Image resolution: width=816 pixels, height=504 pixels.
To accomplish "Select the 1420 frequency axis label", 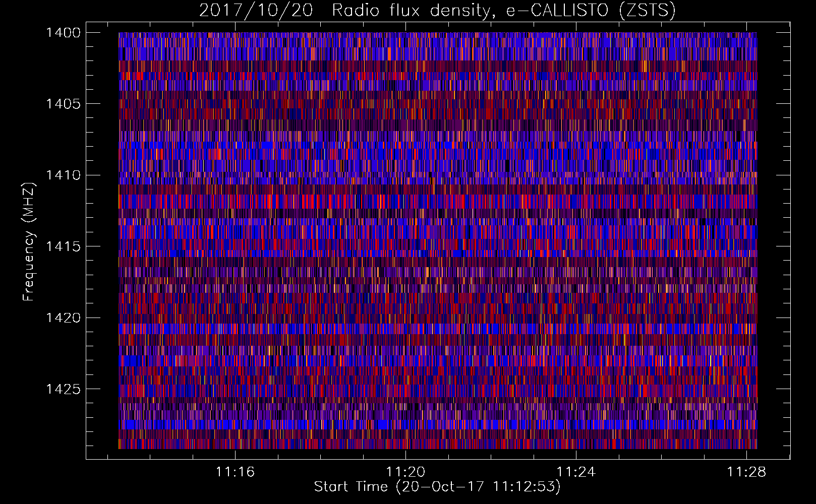I will [63, 318].
